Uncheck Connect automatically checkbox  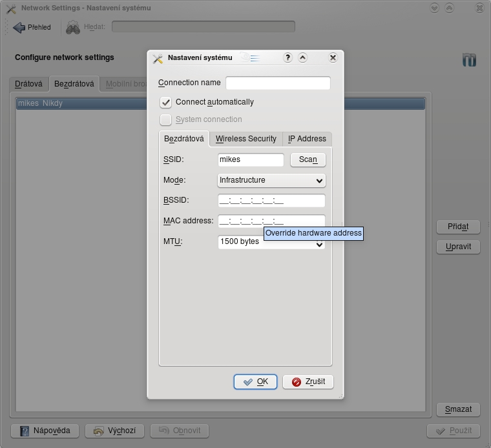pyautogui.click(x=166, y=102)
